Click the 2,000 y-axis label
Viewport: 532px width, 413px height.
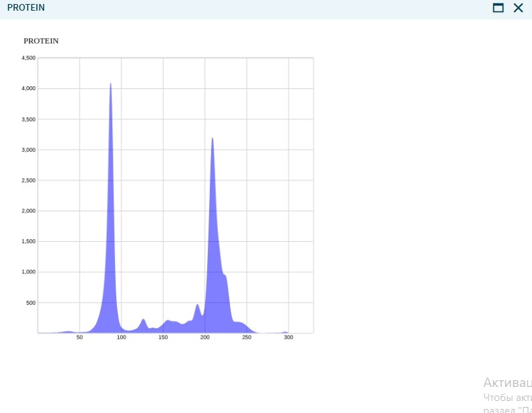click(29, 211)
